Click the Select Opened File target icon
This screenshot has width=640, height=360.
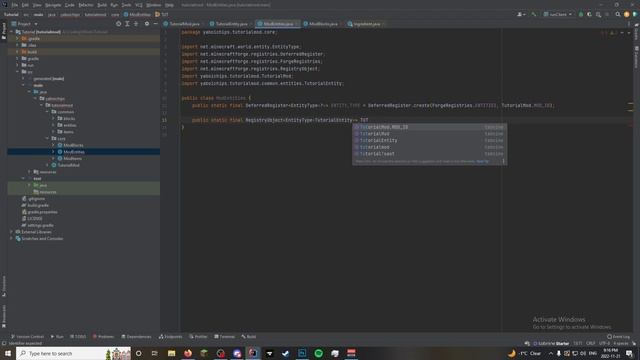coord(118,24)
